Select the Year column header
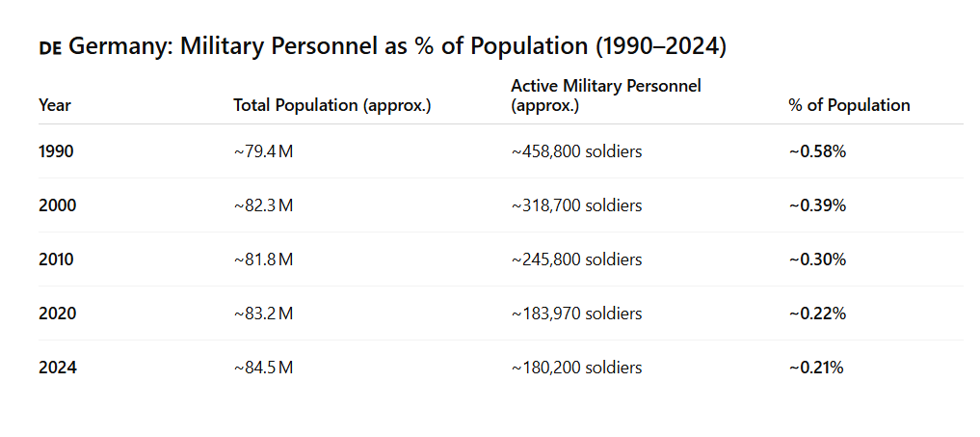Image resolution: width=980 pixels, height=437 pixels. (55, 105)
